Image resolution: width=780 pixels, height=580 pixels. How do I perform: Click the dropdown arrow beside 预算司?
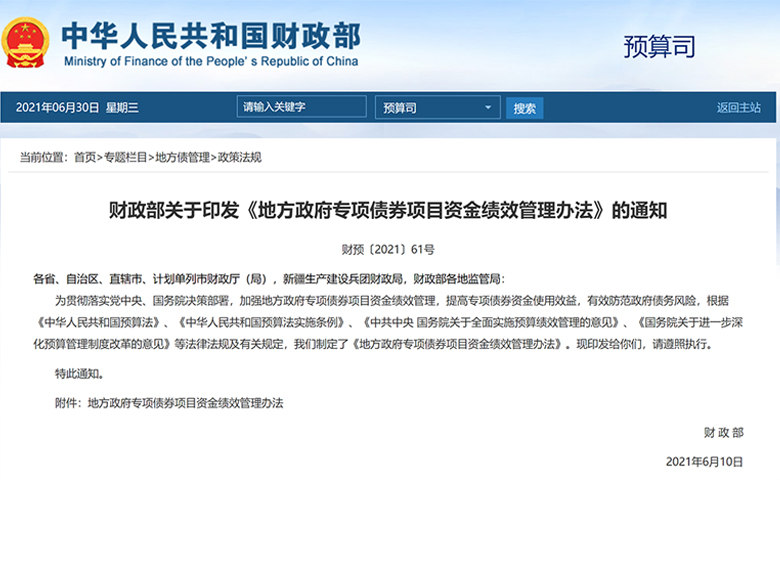pos(488,107)
